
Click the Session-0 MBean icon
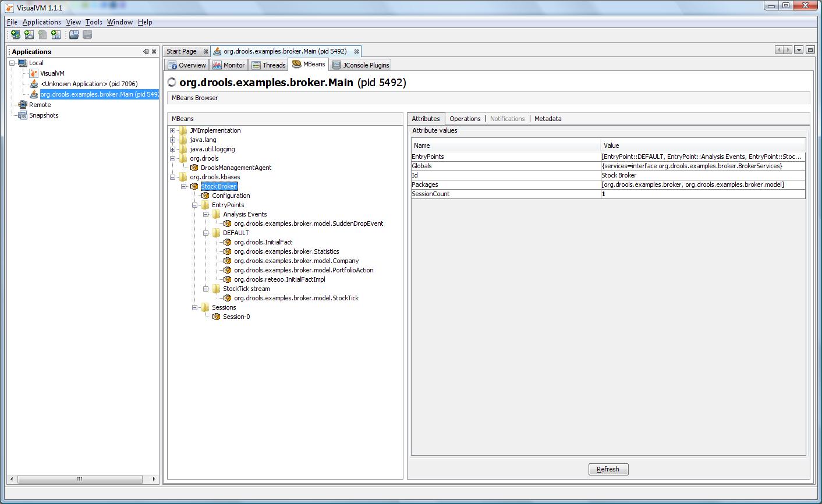tap(217, 317)
